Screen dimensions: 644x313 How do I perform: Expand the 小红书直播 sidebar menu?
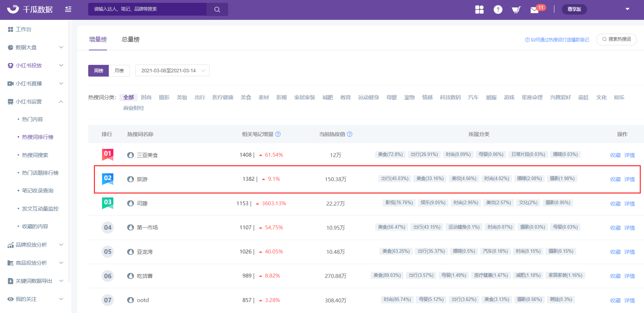point(61,84)
